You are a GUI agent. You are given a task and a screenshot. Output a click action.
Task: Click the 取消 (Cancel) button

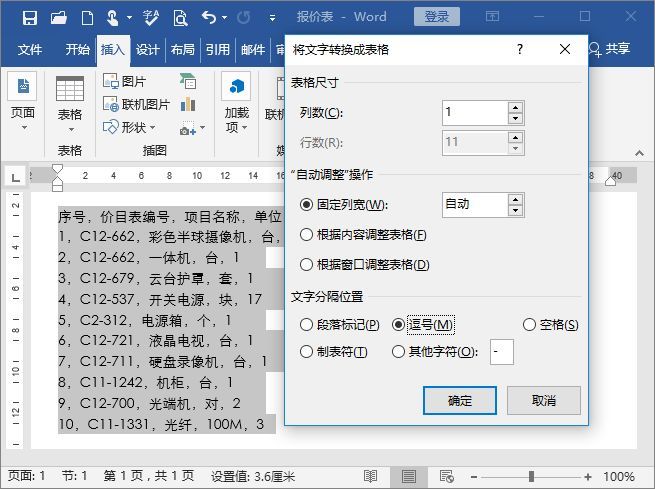pyautogui.click(x=544, y=400)
